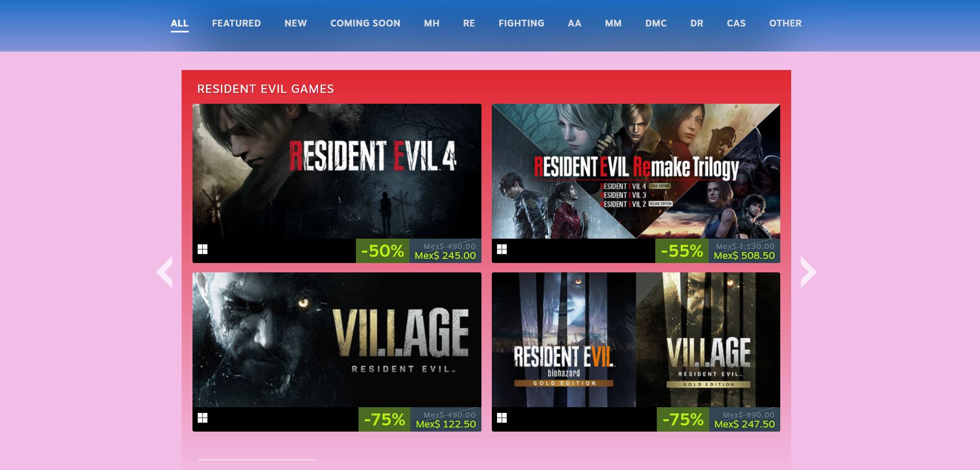Open the NEW tab
The image size is (980, 470).
tap(296, 23)
